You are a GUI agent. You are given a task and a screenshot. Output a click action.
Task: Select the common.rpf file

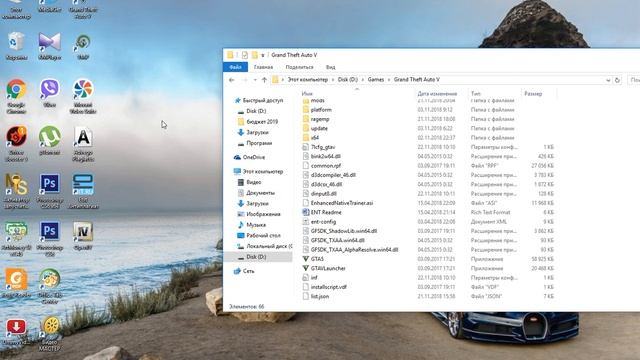[x=322, y=166]
